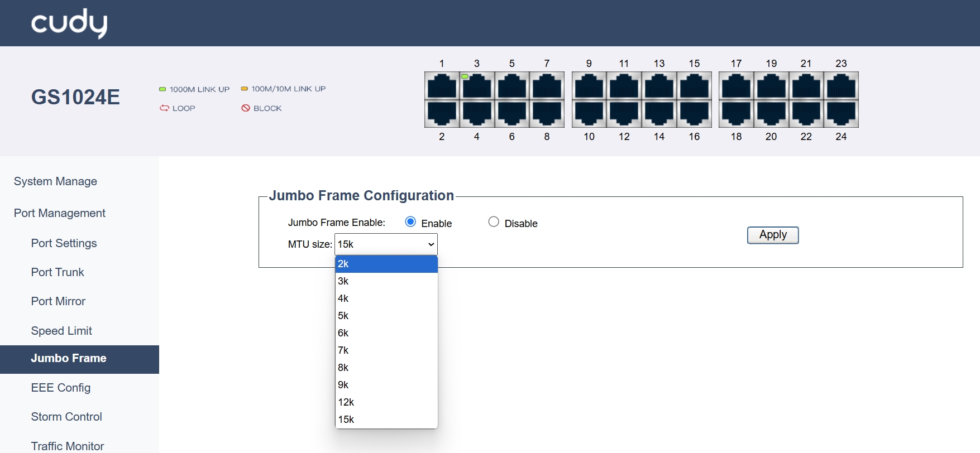Screen dimensions: 980x453
Task: Click the port 10 RJ45 icon
Action: click(589, 113)
